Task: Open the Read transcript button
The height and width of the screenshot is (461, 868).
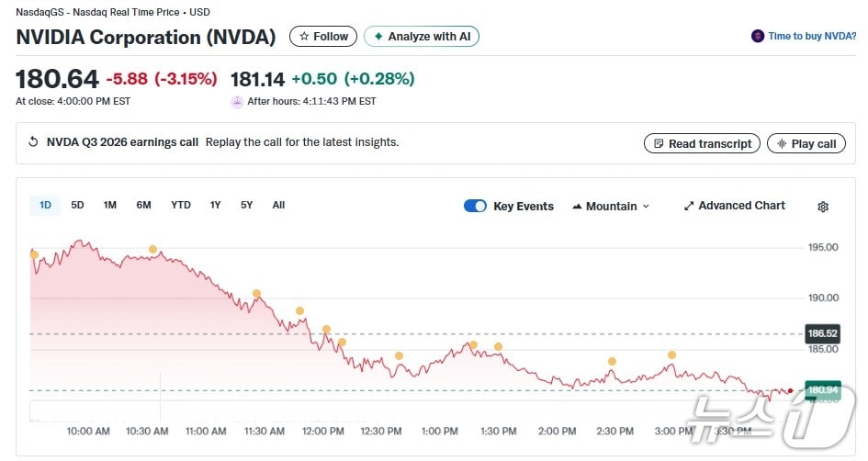Action: coord(703,143)
